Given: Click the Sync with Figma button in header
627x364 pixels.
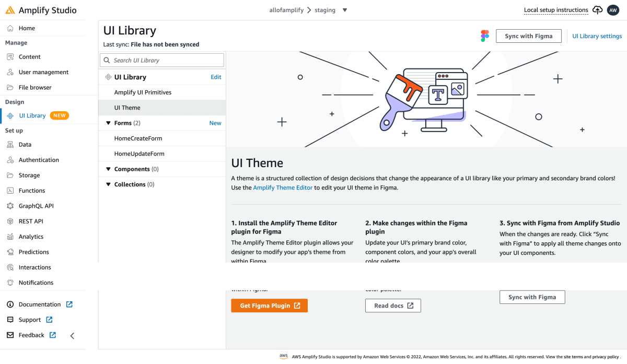Looking at the screenshot, I should point(528,36).
